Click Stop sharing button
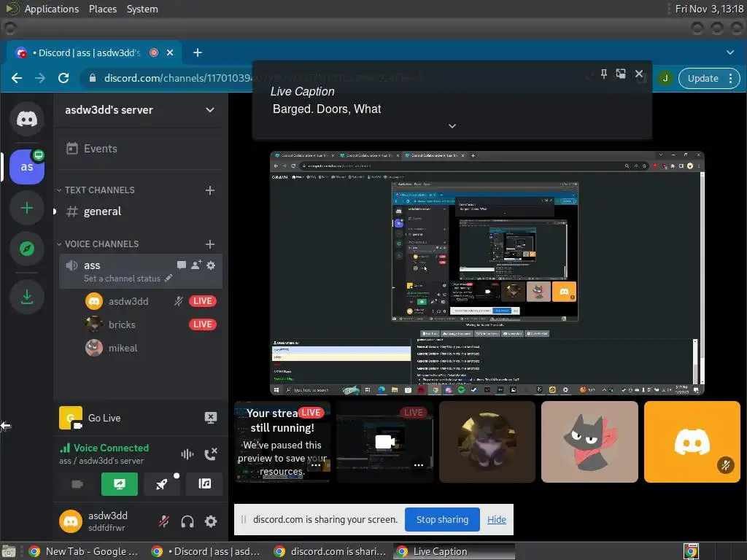This screenshot has width=747, height=560. click(x=442, y=519)
